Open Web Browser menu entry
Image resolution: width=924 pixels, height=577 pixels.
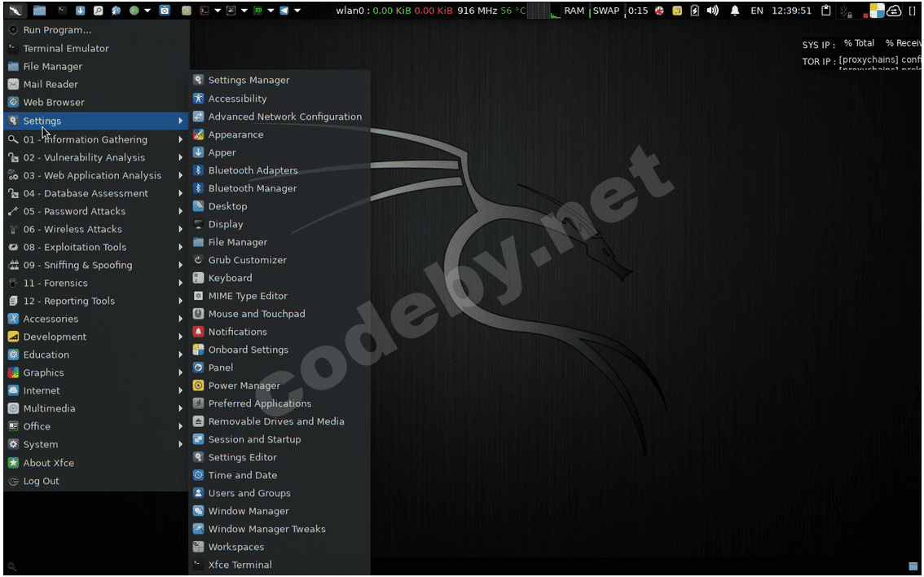click(x=96, y=102)
